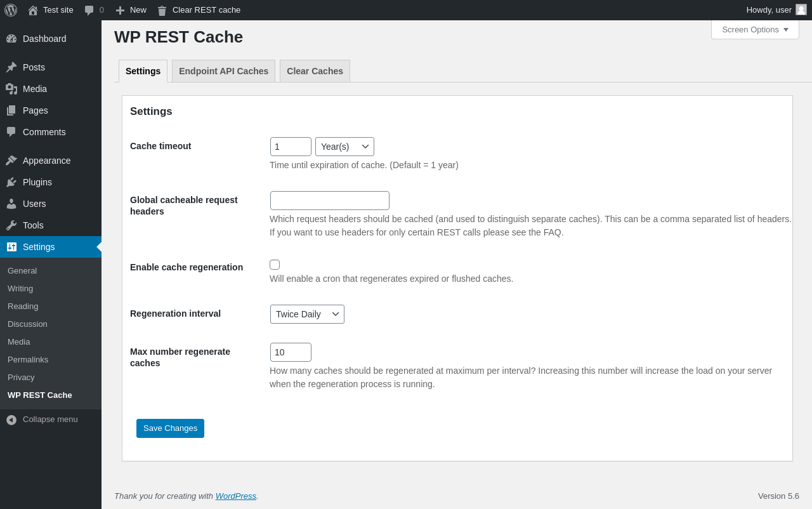Click the Clear REST cache trash icon

tap(162, 10)
